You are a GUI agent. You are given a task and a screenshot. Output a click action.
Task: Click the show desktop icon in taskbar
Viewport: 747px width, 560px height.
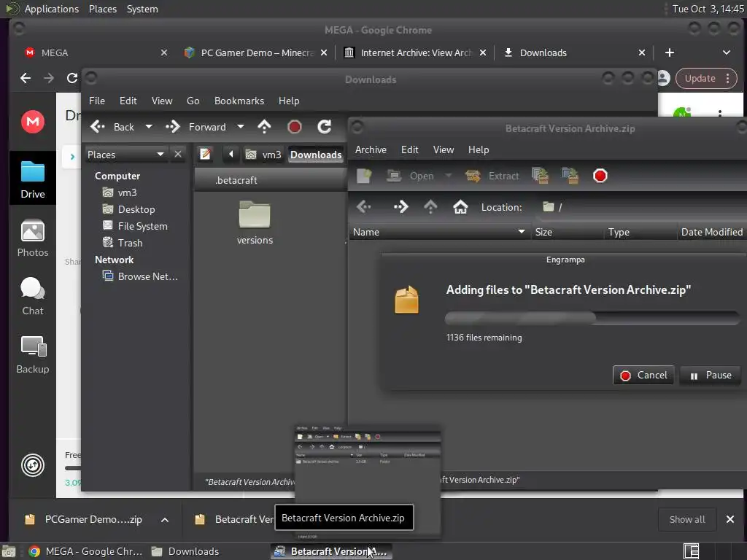point(9,551)
